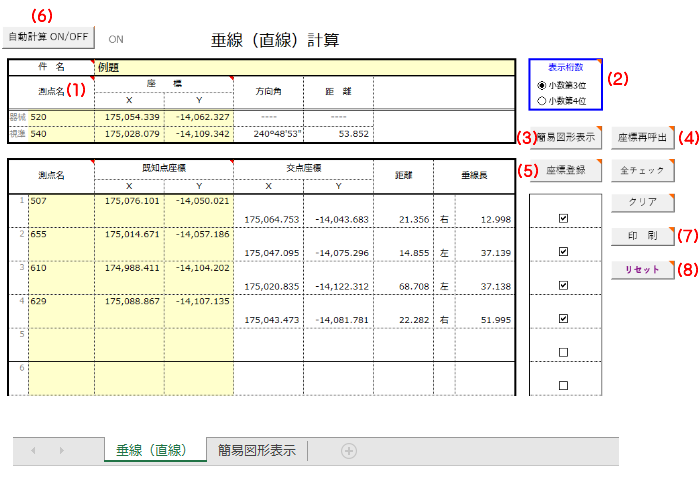Select the point name cell 507
The height and width of the screenshot is (478, 700).
(60, 200)
